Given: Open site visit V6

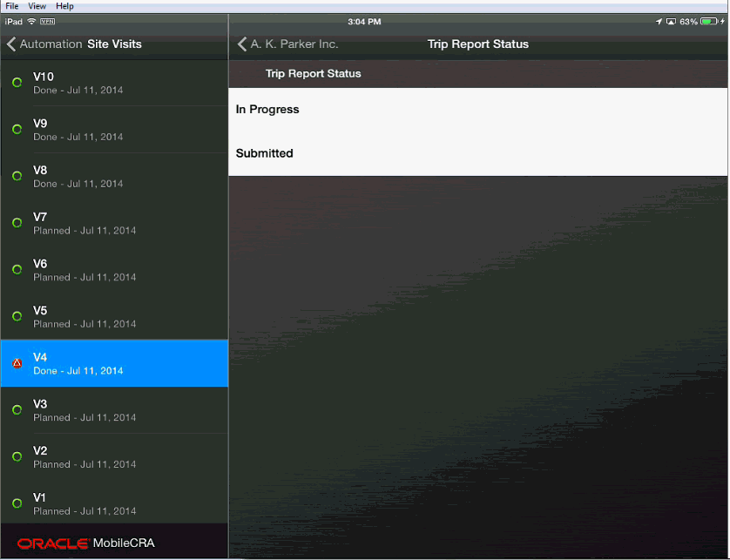Looking at the screenshot, I should [x=114, y=270].
